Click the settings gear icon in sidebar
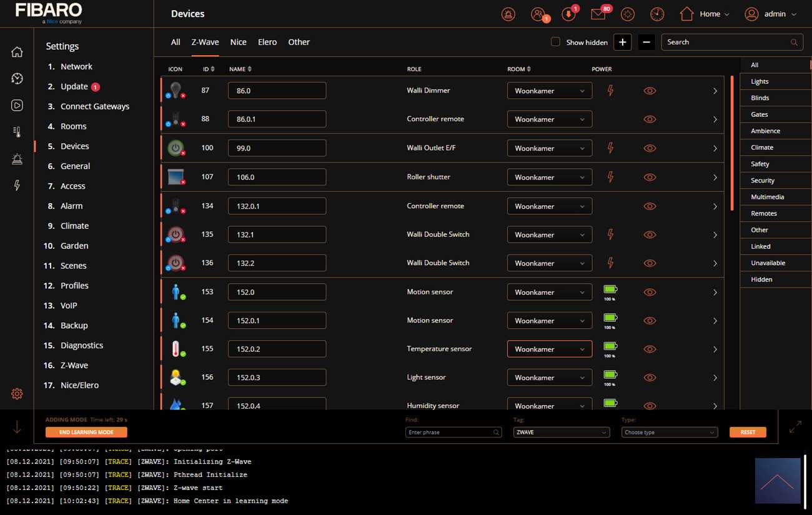 (x=17, y=394)
